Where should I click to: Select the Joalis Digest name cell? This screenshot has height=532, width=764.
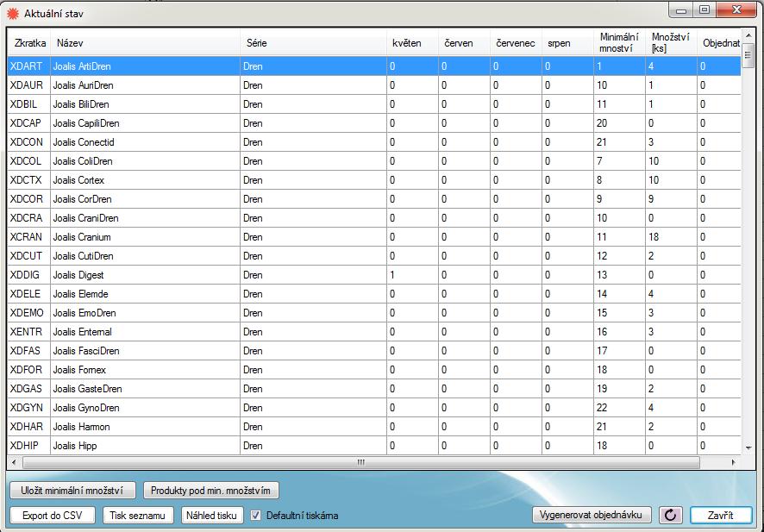click(x=145, y=275)
